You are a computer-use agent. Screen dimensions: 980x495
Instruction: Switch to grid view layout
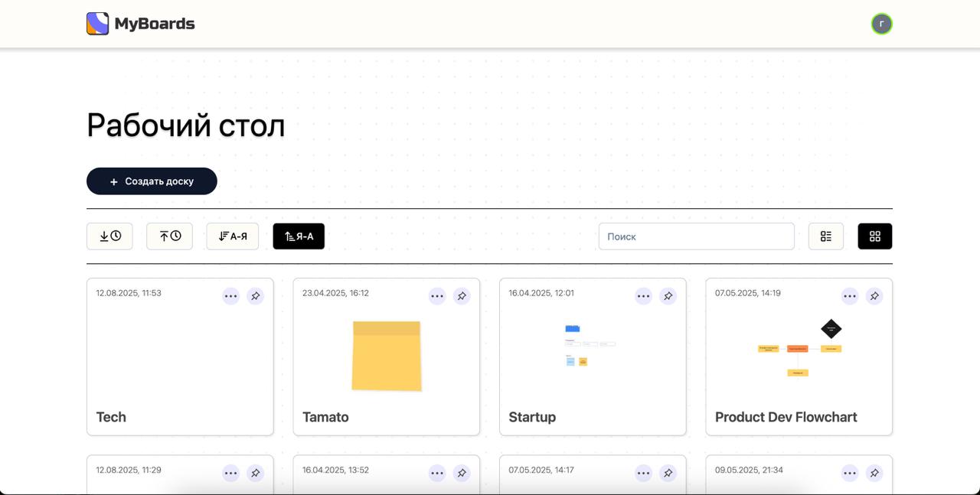click(875, 236)
